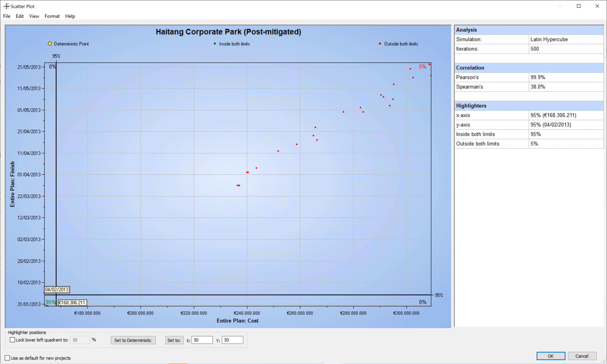Screen dimensions: 607x364
Task: Click the Cancel button
Action: (x=582, y=356)
